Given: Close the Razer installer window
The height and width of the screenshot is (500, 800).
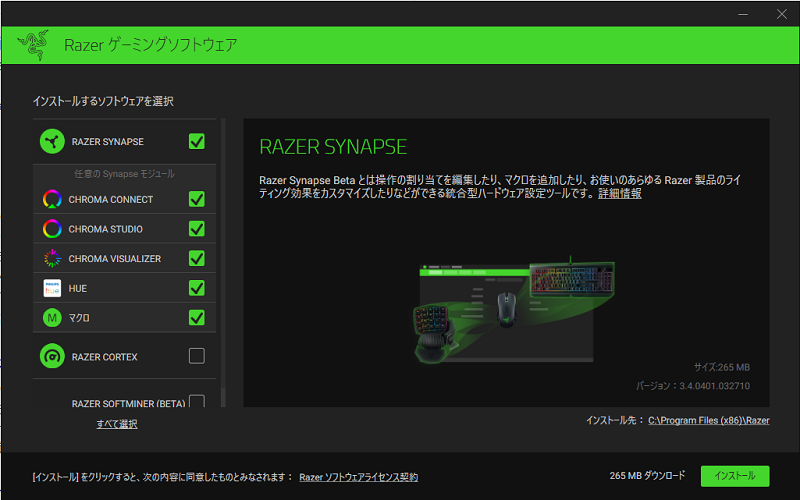Looking at the screenshot, I should pos(782,14).
